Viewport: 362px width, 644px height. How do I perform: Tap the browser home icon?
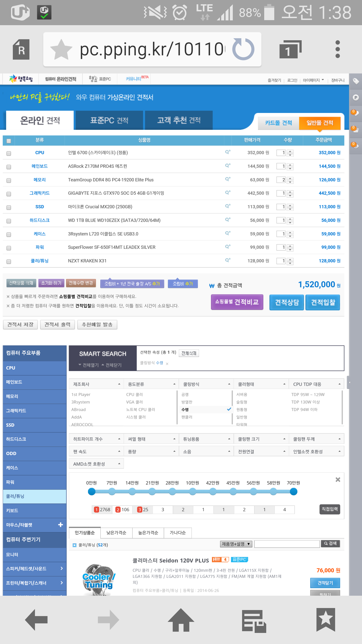point(181,620)
